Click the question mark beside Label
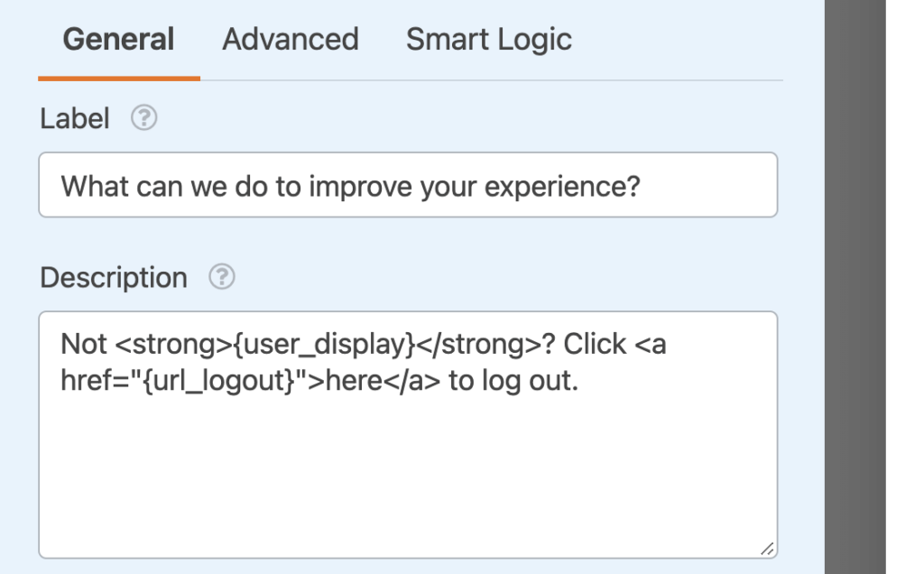This screenshot has width=924, height=574. (x=144, y=117)
